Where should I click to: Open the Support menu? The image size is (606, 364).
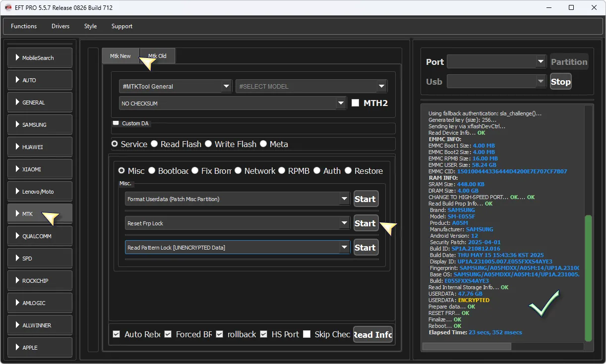pos(122,26)
